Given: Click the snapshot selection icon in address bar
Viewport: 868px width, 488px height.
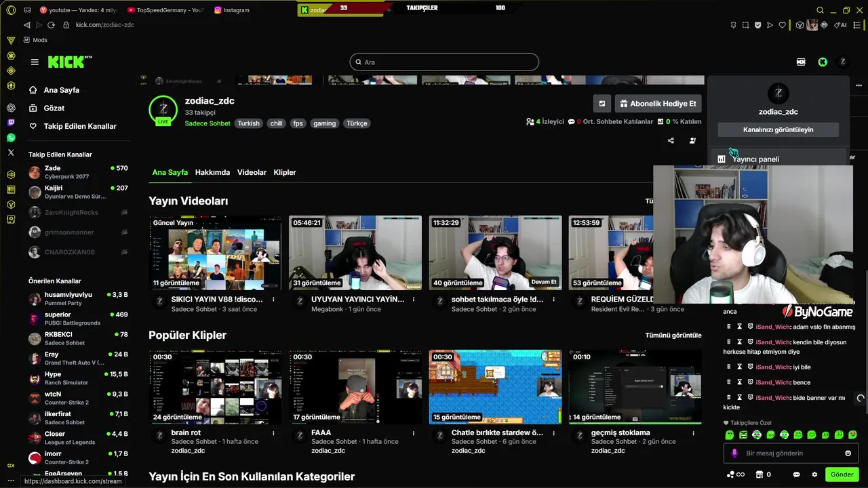Looking at the screenshot, I should click(x=745, y=25).
